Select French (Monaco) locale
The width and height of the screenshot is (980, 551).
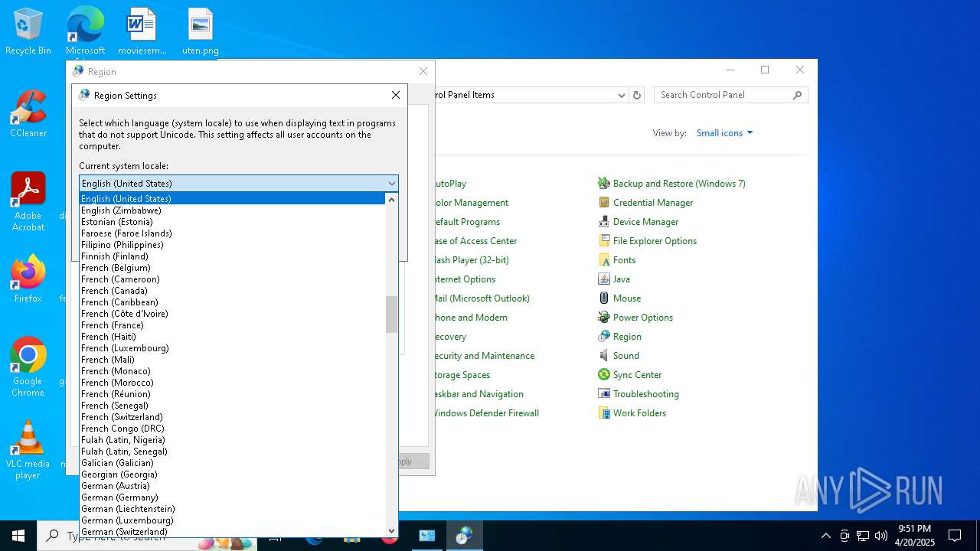click(x=232, y=371)
